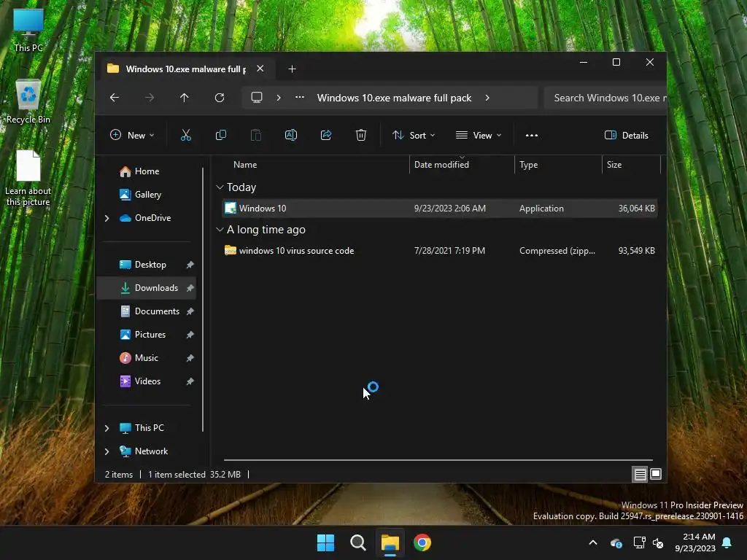Collapse the A long time ago group
The image size is (747, 560).
(x=220, y=230)
